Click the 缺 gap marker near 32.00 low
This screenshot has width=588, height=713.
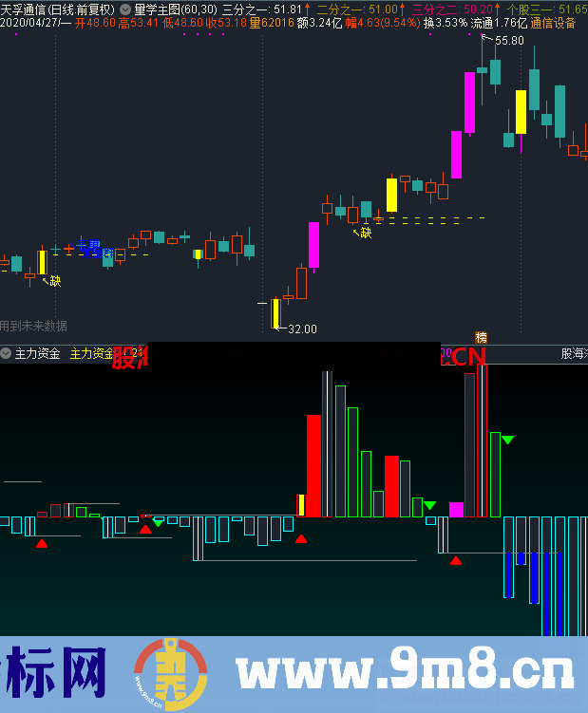(x=366, y=233)
